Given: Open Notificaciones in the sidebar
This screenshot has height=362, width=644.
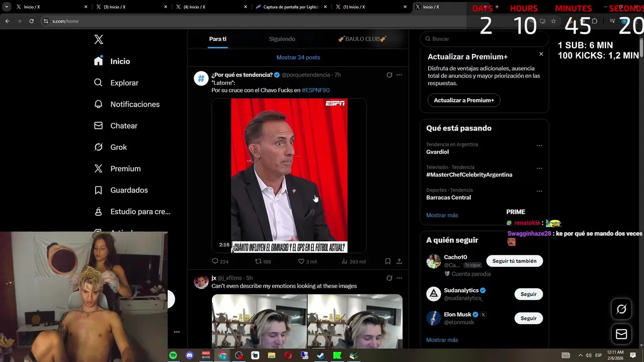Looking at the screenshot, I should (x=127, y=104).
